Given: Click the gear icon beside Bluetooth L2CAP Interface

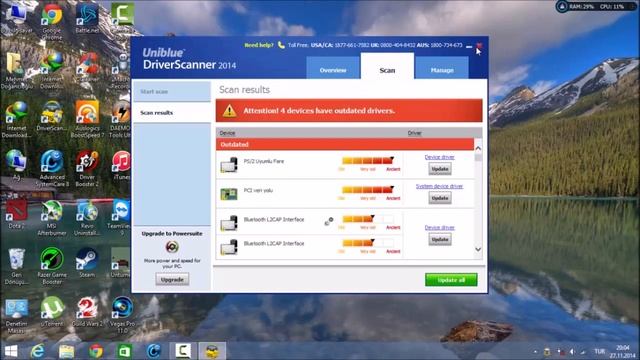Looking at the screenshot, I should click(x=329, y=221).
